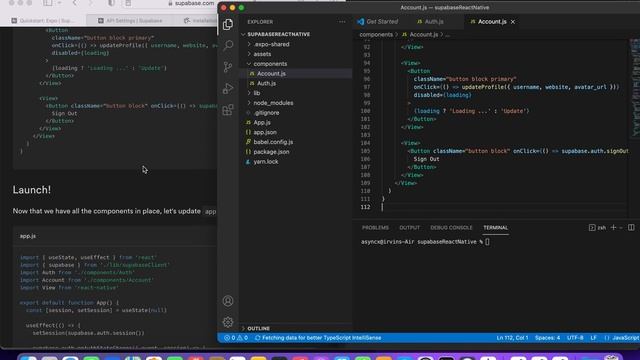Click the UTF-8 encoding status item
640x360 pixels.
(x=575, y=338)
